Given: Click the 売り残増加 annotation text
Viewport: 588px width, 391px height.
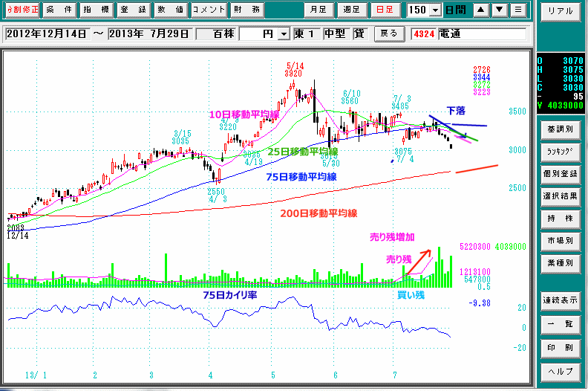Looking at the screenshot, I should click(x=392, y=237).
